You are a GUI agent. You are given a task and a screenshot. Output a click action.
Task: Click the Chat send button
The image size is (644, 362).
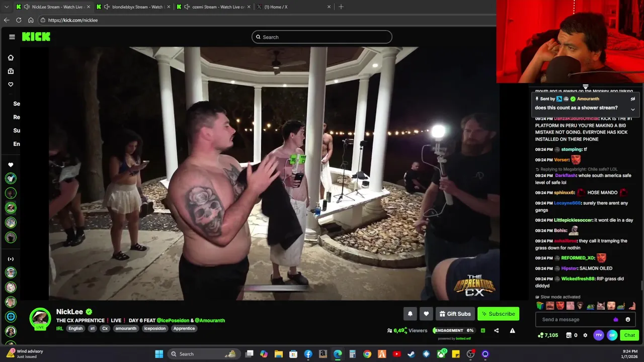click(629, 335)
